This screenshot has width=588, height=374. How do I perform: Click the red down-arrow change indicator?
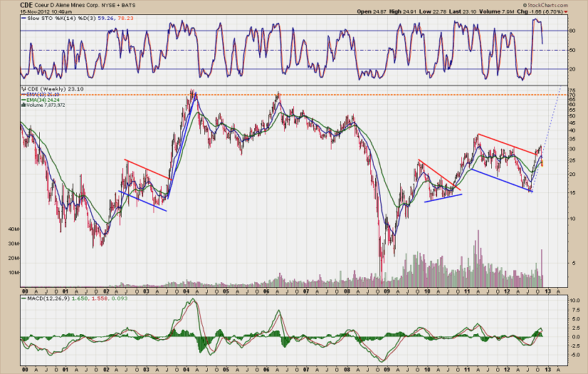566,12
